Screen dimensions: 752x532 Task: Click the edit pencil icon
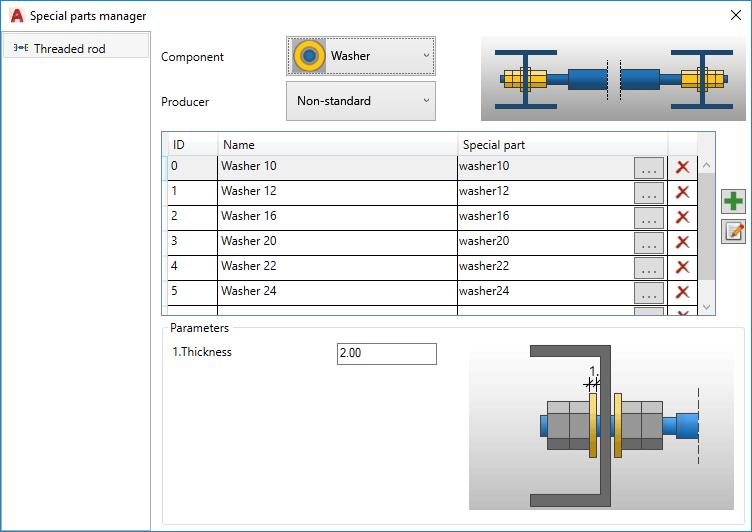coord(733,231)
